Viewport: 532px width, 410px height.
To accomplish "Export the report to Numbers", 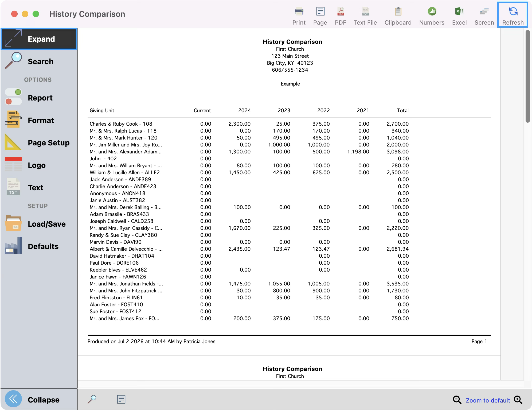I will [432, 16].
